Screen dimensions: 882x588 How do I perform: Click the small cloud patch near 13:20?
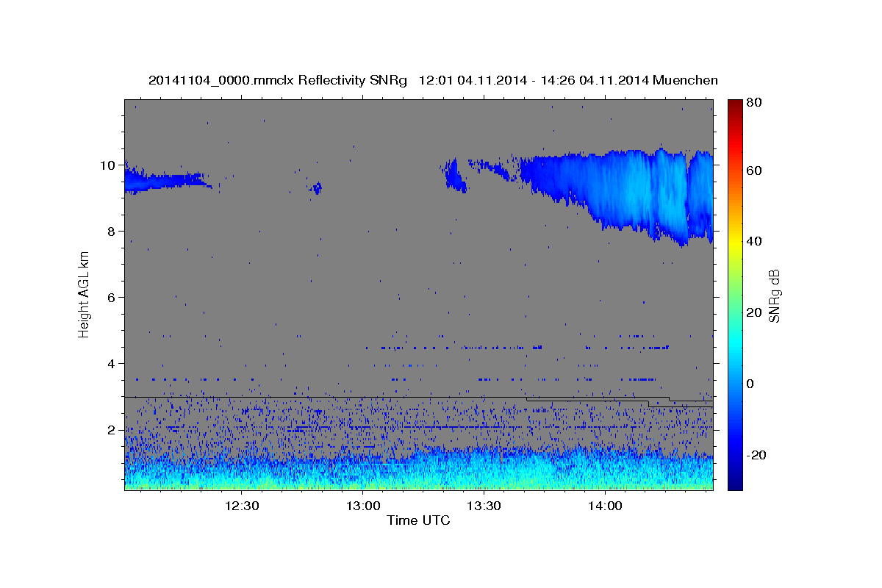pos(455,176)
